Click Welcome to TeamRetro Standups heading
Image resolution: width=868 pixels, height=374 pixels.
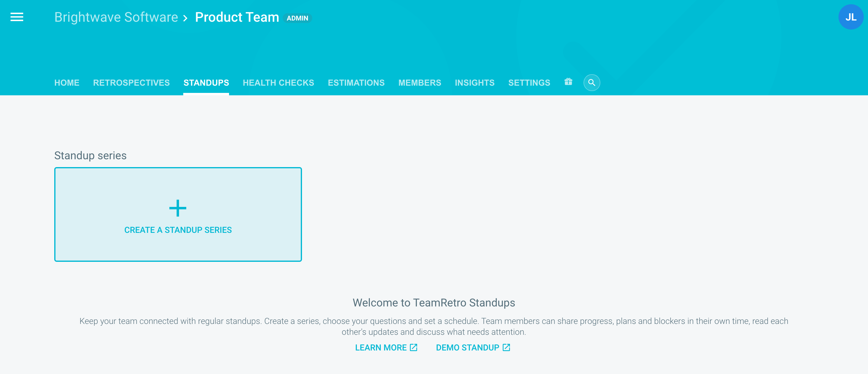pyautogui.click(x=434, y=303)
